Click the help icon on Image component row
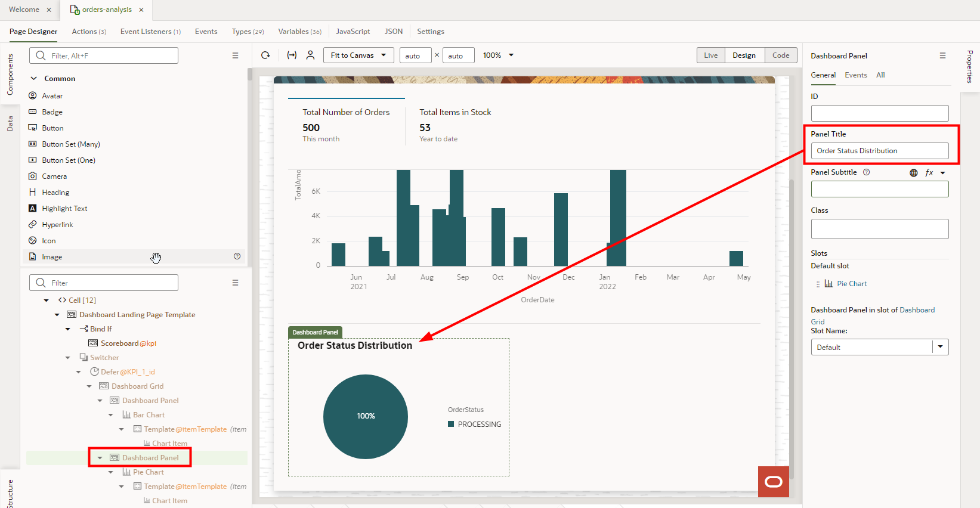Screen dimensions: 980x508 coord(237,256)
